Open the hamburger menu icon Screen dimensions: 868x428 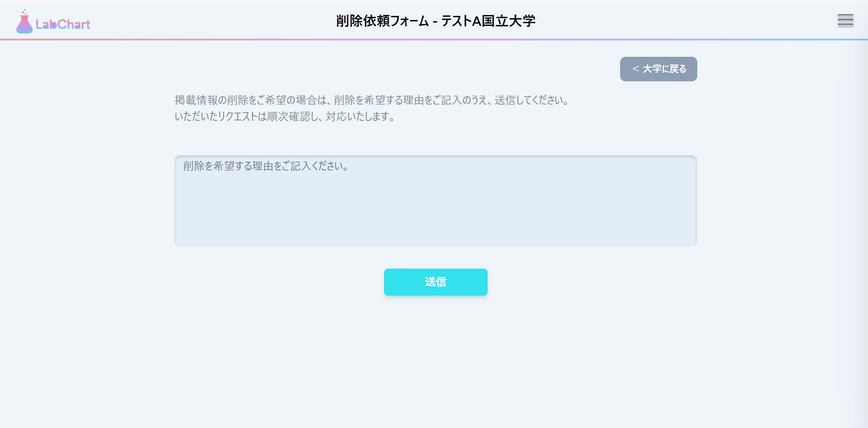pos(845,20)
